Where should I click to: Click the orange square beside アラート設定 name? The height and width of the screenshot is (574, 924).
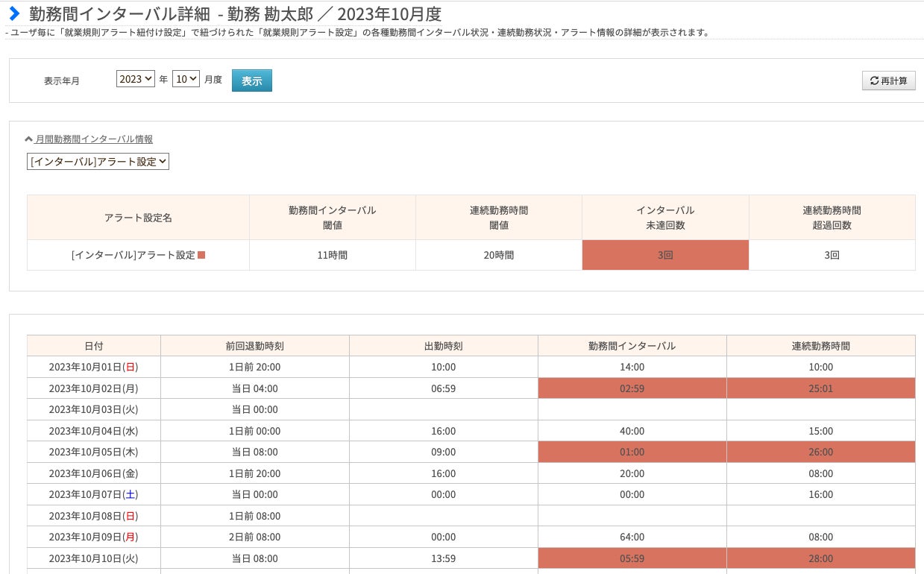coord(201,255)
